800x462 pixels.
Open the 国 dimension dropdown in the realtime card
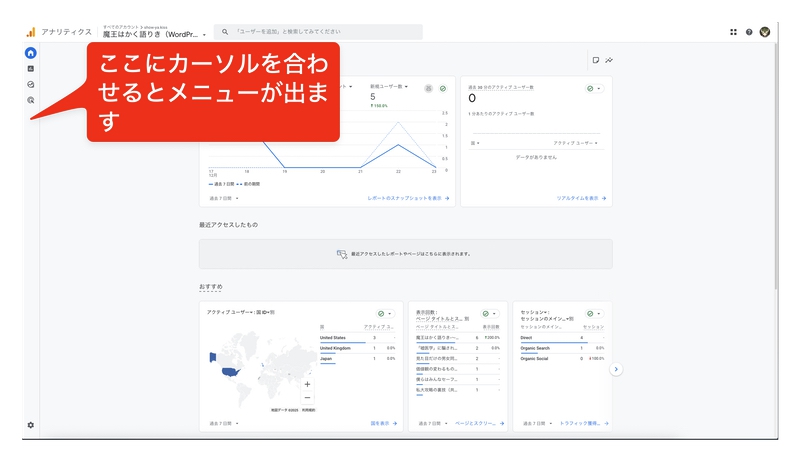[475, 143]
